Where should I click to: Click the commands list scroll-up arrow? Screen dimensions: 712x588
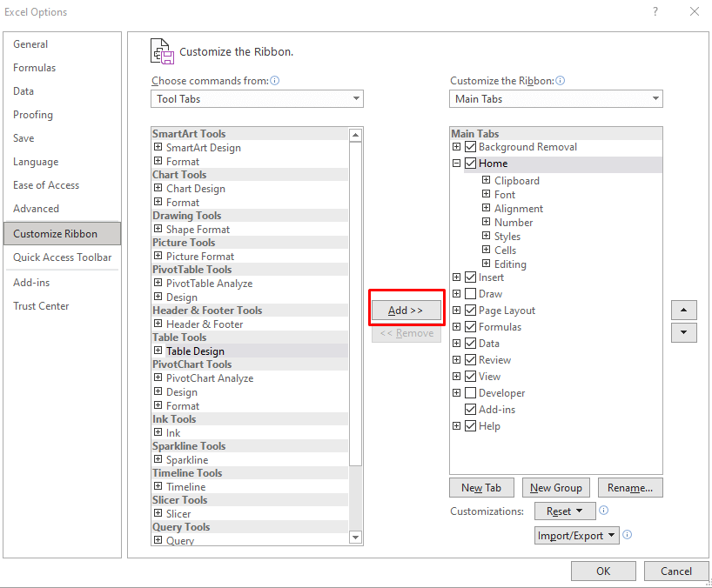pyautogui.click(x=355, y=135)
